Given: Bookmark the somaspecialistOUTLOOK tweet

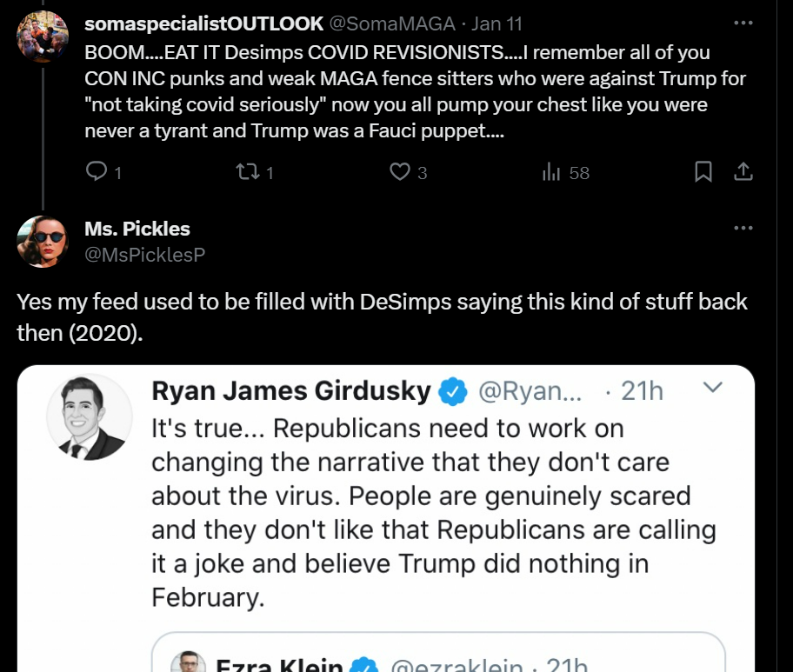Looking at the screenshot, I should tap(703, 172).
